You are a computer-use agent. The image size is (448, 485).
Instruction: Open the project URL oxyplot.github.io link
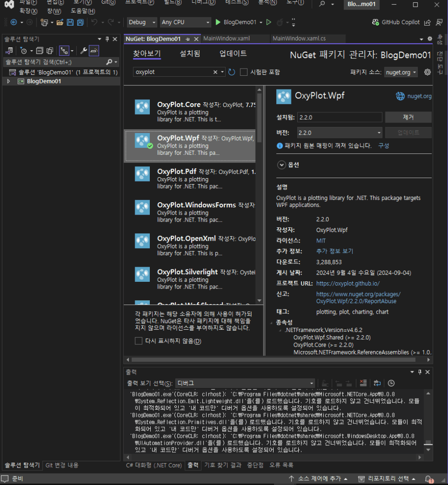tap(347, 283)
